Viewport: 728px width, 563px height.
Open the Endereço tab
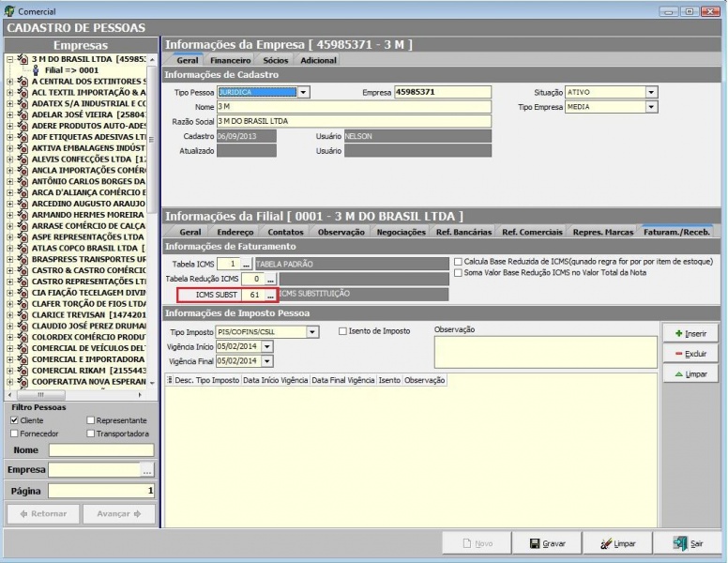click(235, 232)
